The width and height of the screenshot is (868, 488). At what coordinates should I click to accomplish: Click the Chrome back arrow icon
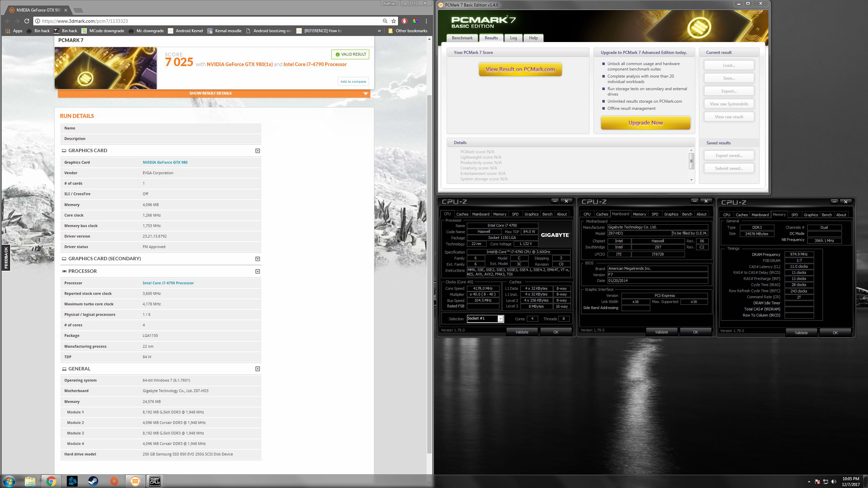click(x=8, y=21)
